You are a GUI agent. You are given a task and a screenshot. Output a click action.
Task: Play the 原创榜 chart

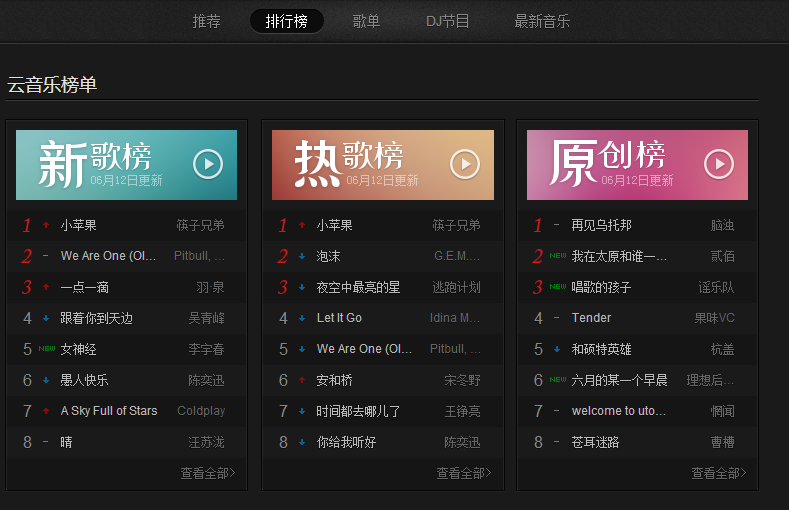(x=719, y=164)
